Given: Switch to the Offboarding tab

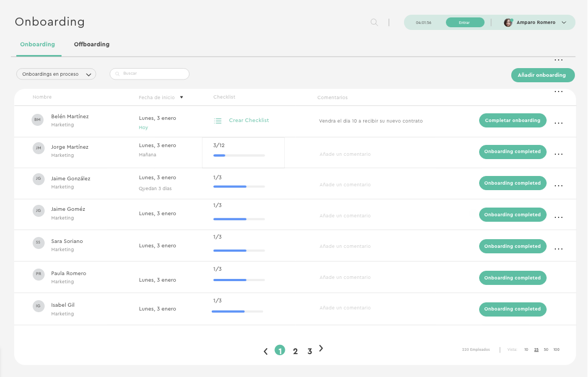Looking at the screenshot, I should [x=91, y=44].
